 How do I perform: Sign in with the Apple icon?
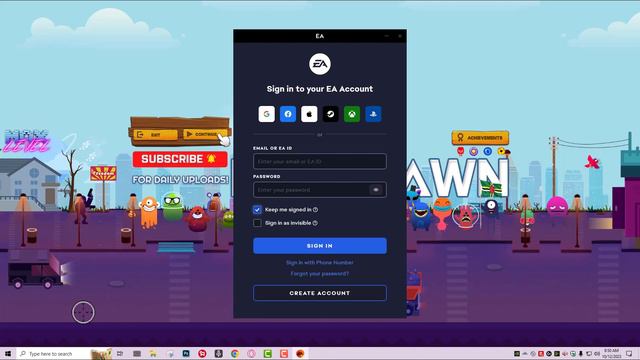coord(309,114)
